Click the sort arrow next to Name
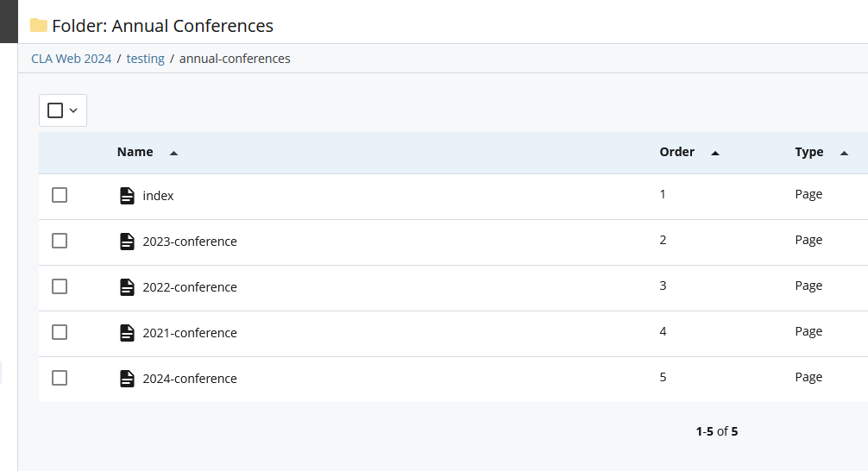Viewport: 868px width, 471px height. (x=173, y=153)
